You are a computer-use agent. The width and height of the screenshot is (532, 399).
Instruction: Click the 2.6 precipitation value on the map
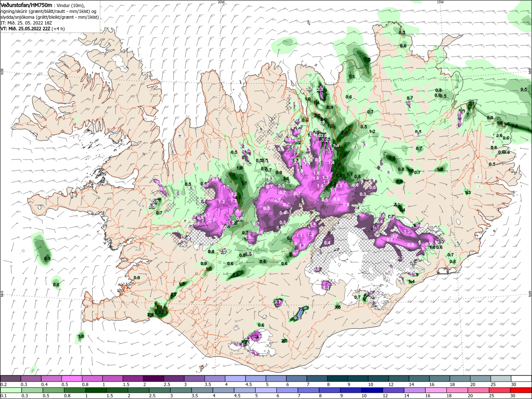[x=236, y=275]
